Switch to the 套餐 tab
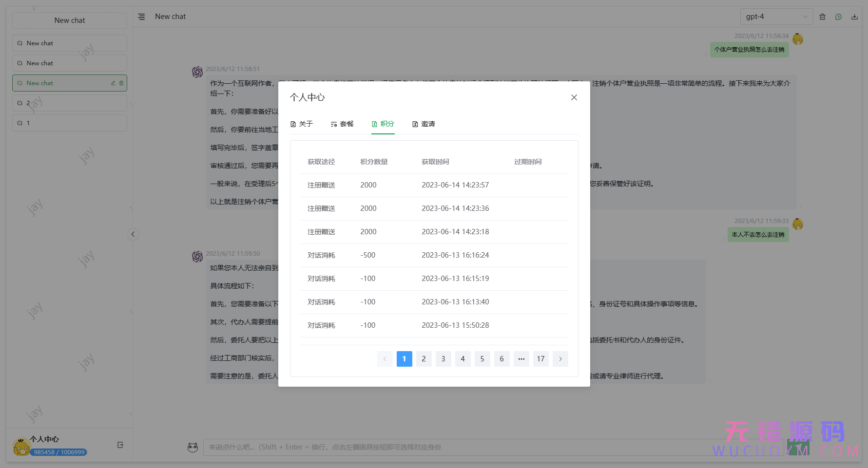868x468 pixels. (x=342, y=124)
